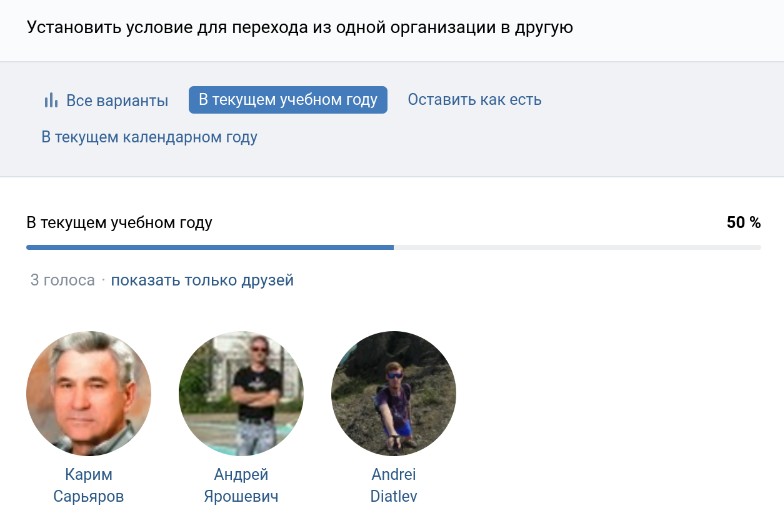Image resolution: width=784 pixels, height=525 pixels.
Task: Click the bar chart icon beside Все варианты
Action: pyautogui.click(x=51, y=100)
